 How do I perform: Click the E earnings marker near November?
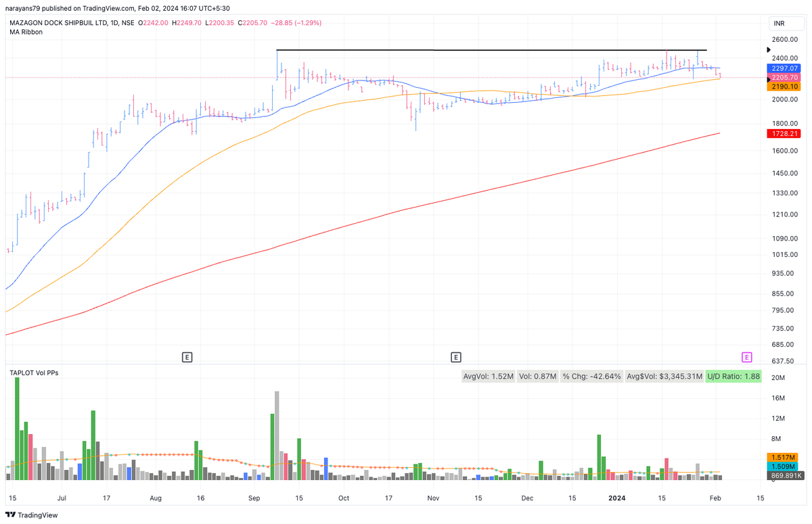456,356
